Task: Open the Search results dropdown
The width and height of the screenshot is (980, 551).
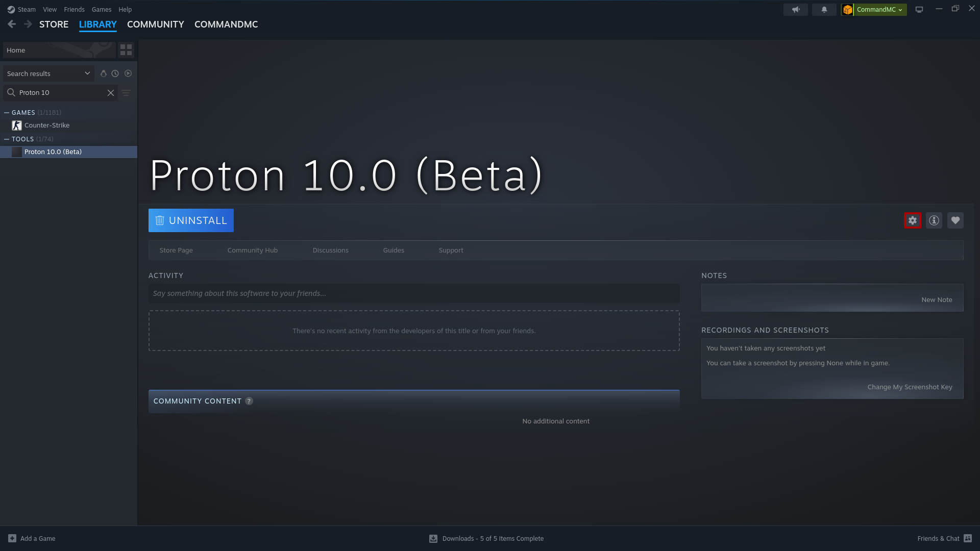Action: pyautogui.click(x=48, y=73)
